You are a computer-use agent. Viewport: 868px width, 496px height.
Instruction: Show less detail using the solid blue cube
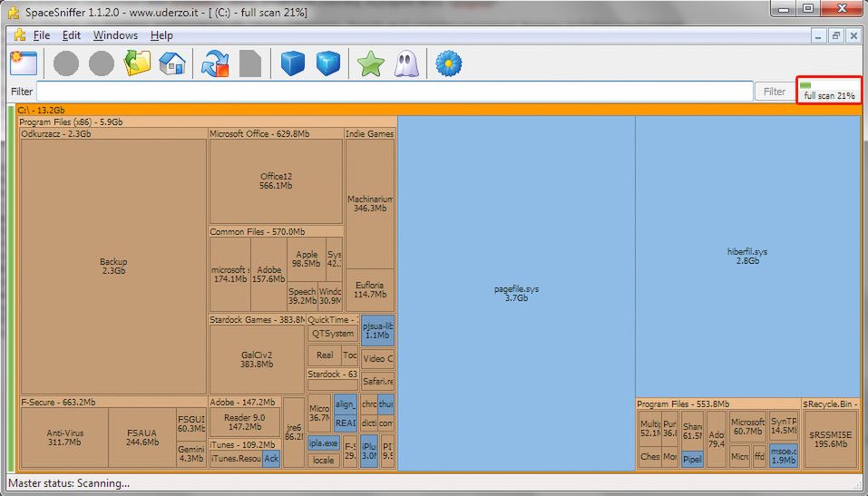click(x=293, y=63)
